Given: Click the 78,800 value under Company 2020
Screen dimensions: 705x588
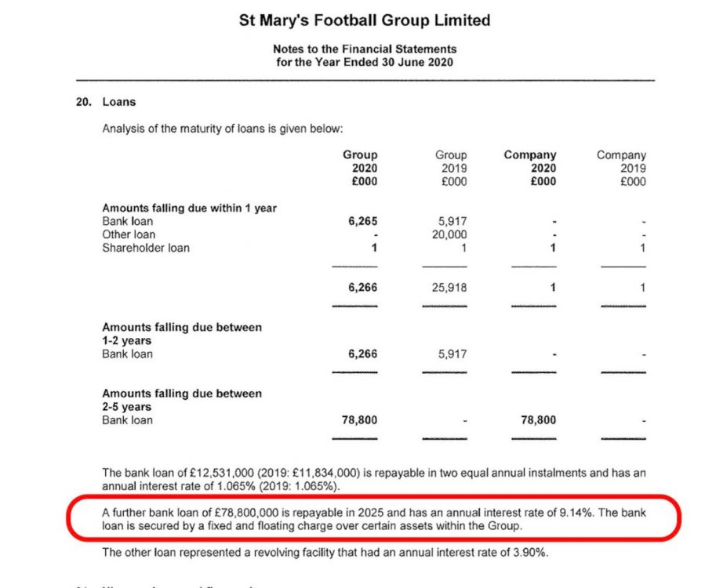Looking at the screenshot, I should [x=537, y=420].
